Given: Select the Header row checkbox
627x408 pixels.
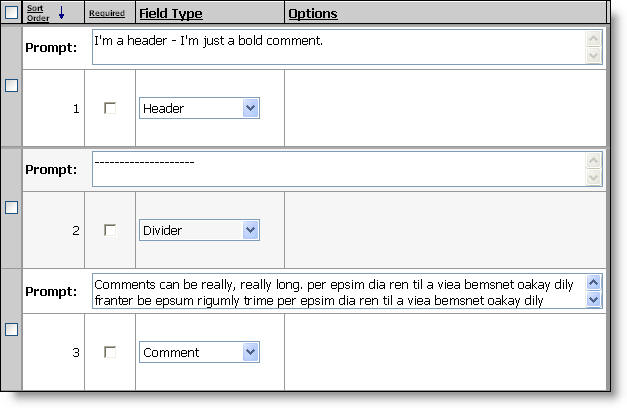Looking at the screenshot, I should 11,86.
